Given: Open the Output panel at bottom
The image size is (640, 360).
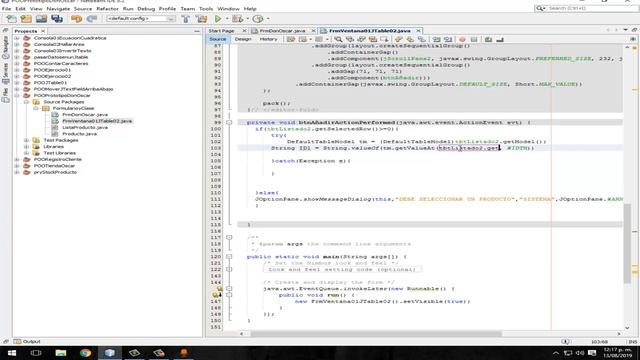Looking at the screenshot, I should click(27, 342).
